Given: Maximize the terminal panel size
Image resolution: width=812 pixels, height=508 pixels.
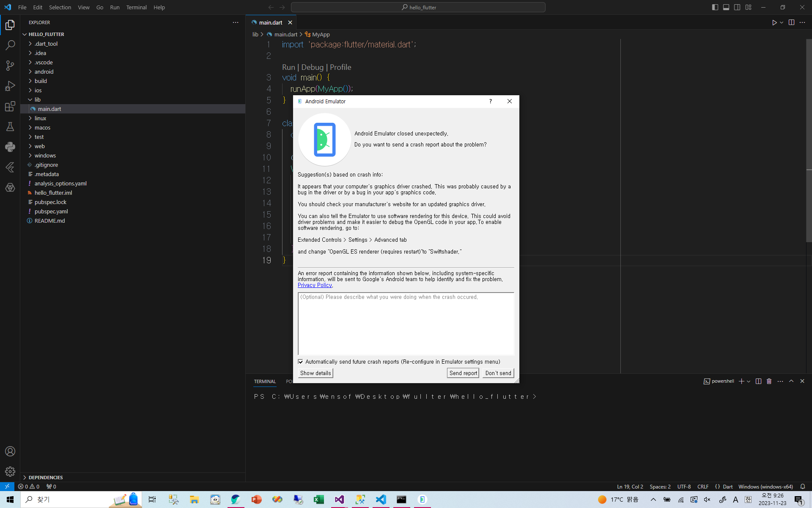Looking at the screenshot, I should [791, 381].
